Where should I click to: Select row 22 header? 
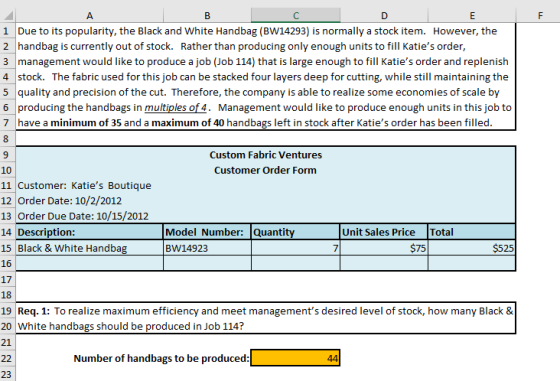click(7, 358)
